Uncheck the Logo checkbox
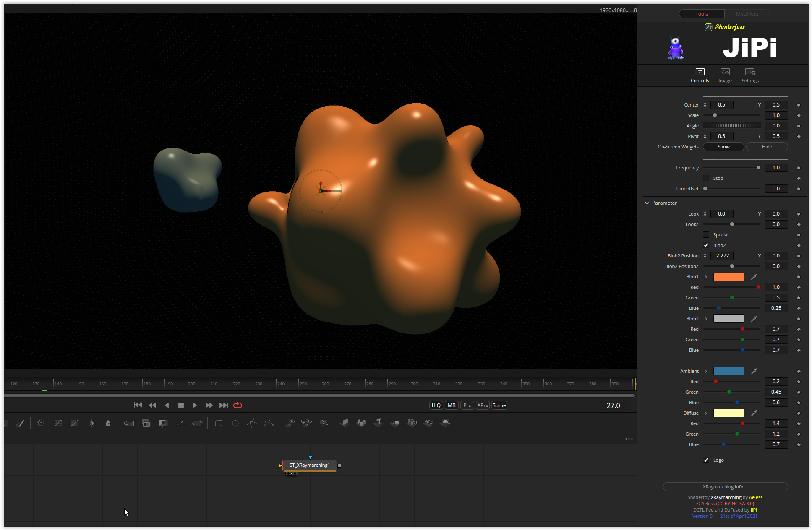812x530 pixels. pos(706,460)
